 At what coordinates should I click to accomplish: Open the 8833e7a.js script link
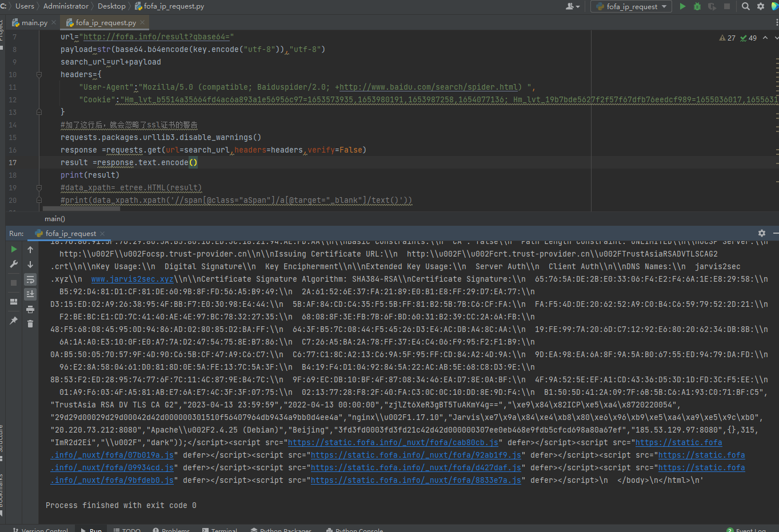(x=416, y=480)
